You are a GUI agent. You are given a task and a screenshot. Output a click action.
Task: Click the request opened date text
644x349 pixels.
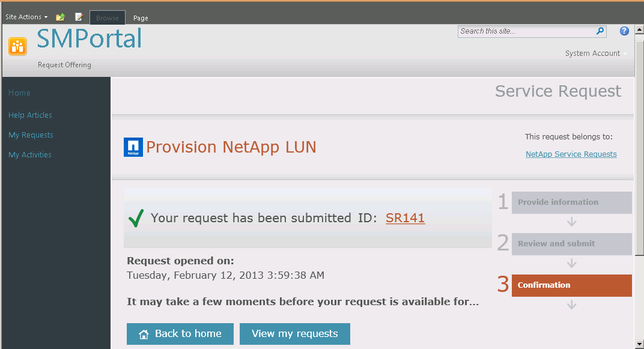click(x=225, y=275)
